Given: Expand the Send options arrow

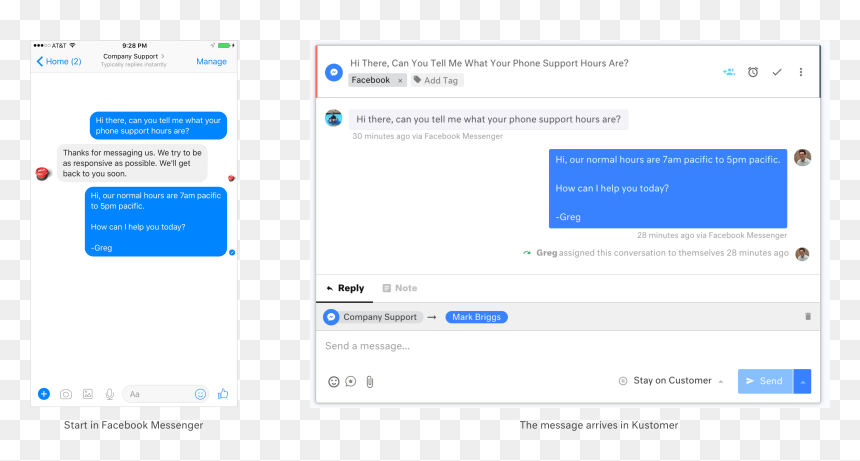Looking at the screenshot, I should pos(802,382).
